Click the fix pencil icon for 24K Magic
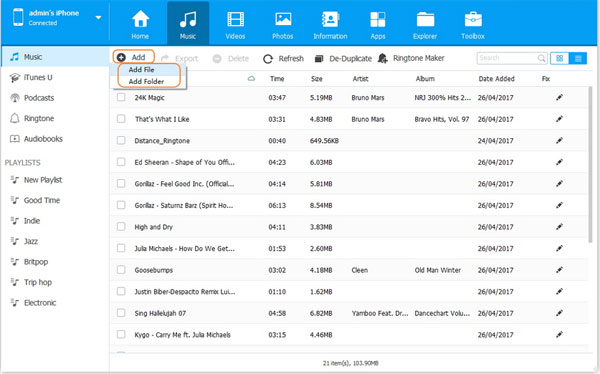The height and width of the screenshot is (374, 600). pos(559,97)
